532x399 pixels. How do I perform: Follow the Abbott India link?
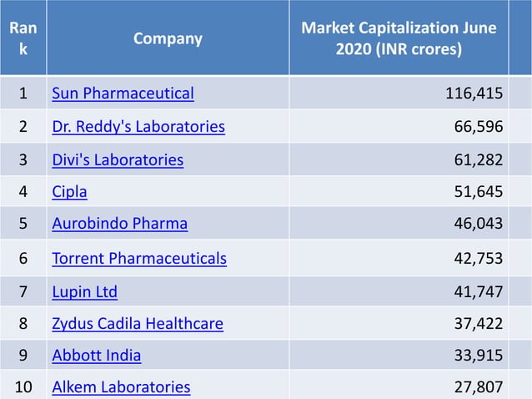[x=96, y=355]
